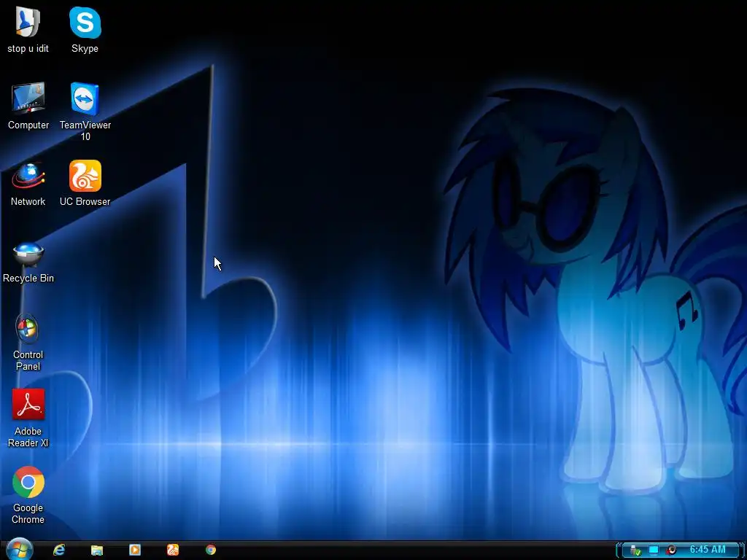Image resolution: width=747 pixels, height=560 pixels.
Task: Select the Computer desktop icon
Action: (x=28, y=106)
